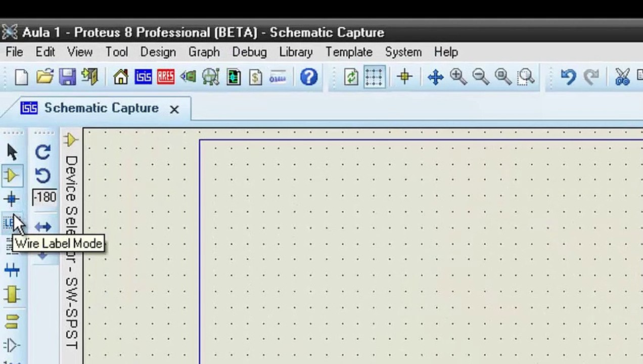
Task: Open the File menu
Action: click(x=14, y=52)
